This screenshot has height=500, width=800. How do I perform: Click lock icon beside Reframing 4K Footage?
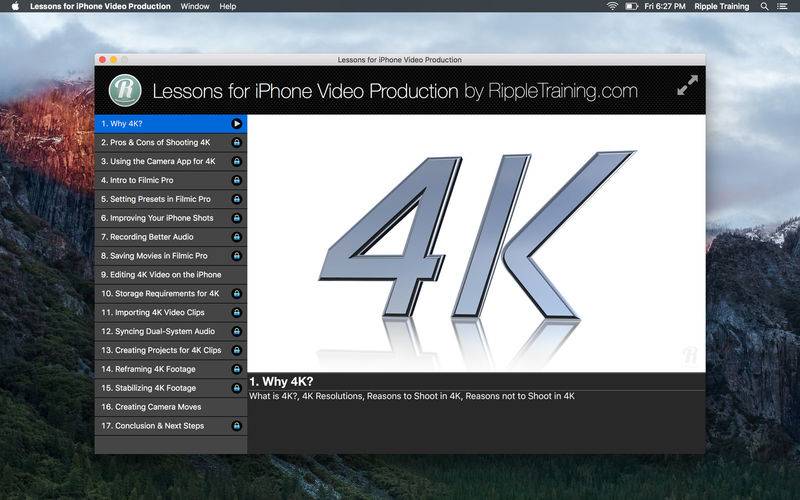click(236, 369)
